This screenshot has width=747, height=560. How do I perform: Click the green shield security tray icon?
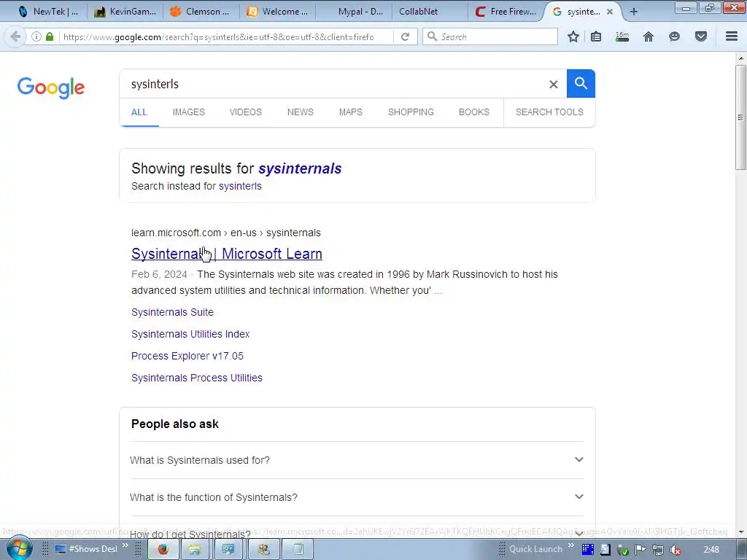[623, 550]
